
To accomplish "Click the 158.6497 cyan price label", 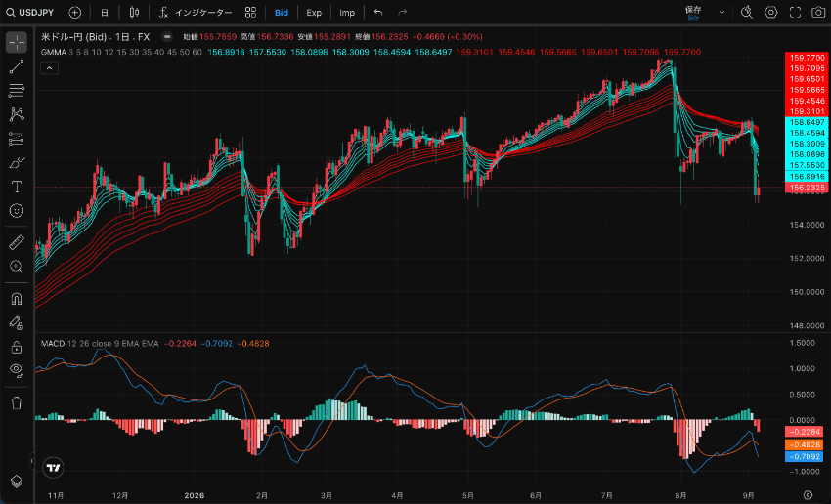I will pyautogui.click(x=806, y=122).
